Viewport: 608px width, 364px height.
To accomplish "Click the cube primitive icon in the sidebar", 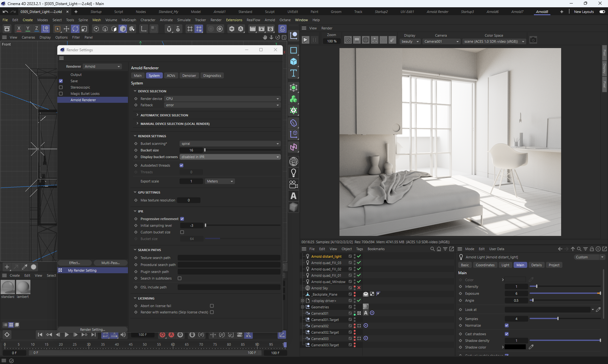I will pyautogui.click(x=294, y=62).
